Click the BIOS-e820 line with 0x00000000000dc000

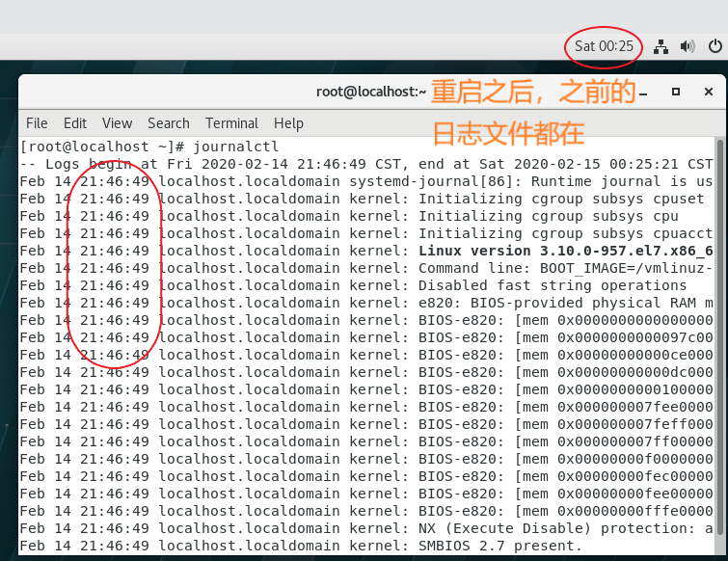pos(366,372)
